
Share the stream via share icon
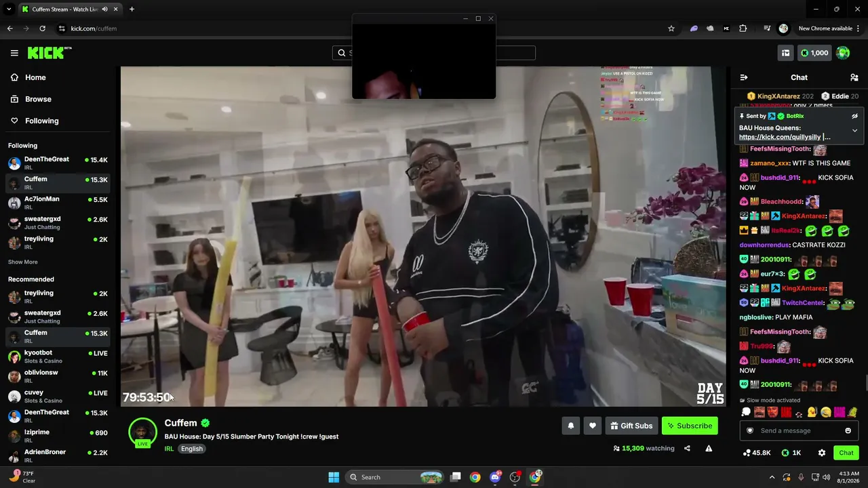(687, 448)
